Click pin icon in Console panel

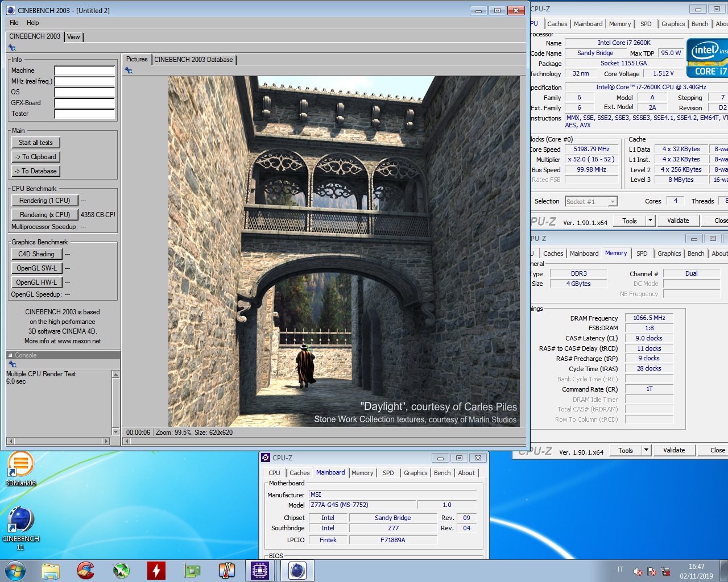[x=13, y=364]
